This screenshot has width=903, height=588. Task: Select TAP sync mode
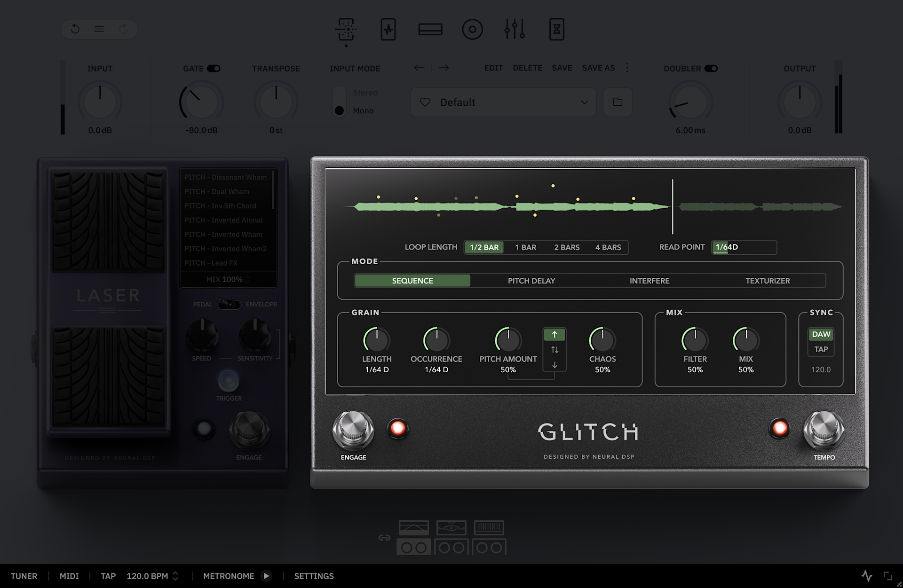(x=821, y=349)
